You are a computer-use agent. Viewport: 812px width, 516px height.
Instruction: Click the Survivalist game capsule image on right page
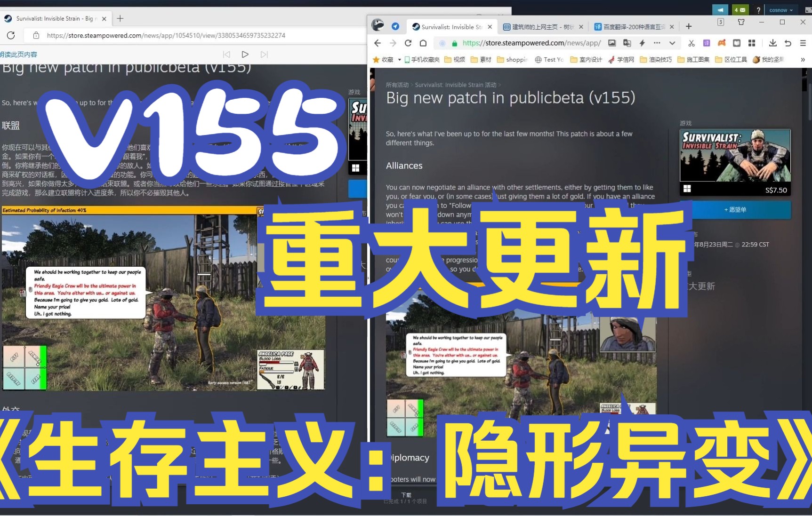click(x=735, y=155)
